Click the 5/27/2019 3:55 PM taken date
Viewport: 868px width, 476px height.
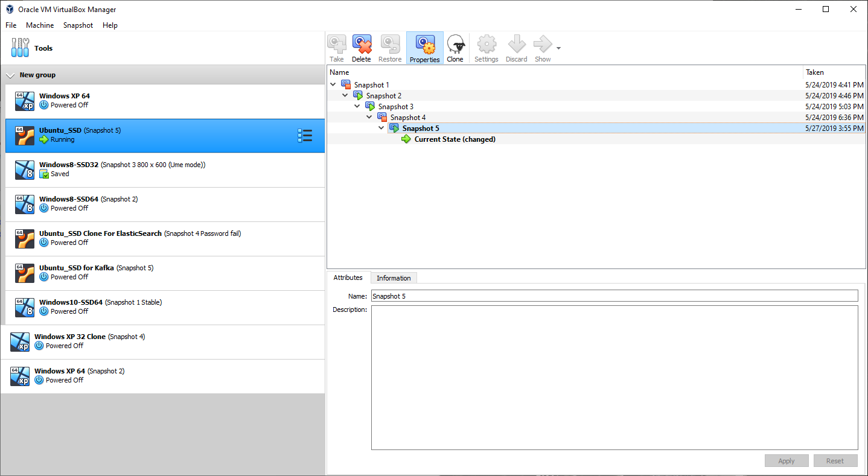(x=835, y=129)
